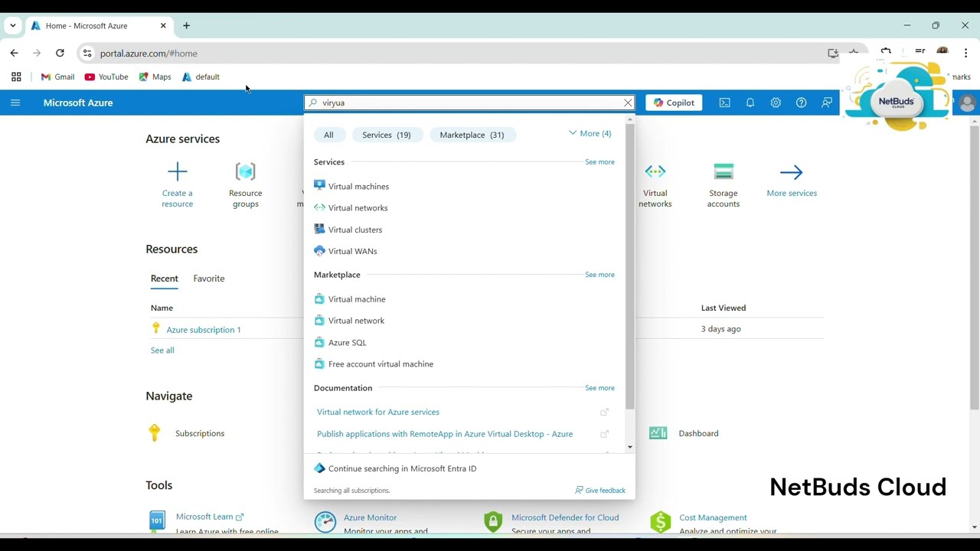Open Cloud Shell from the top bar
This screenshot has height=551, width=980.
724,103
